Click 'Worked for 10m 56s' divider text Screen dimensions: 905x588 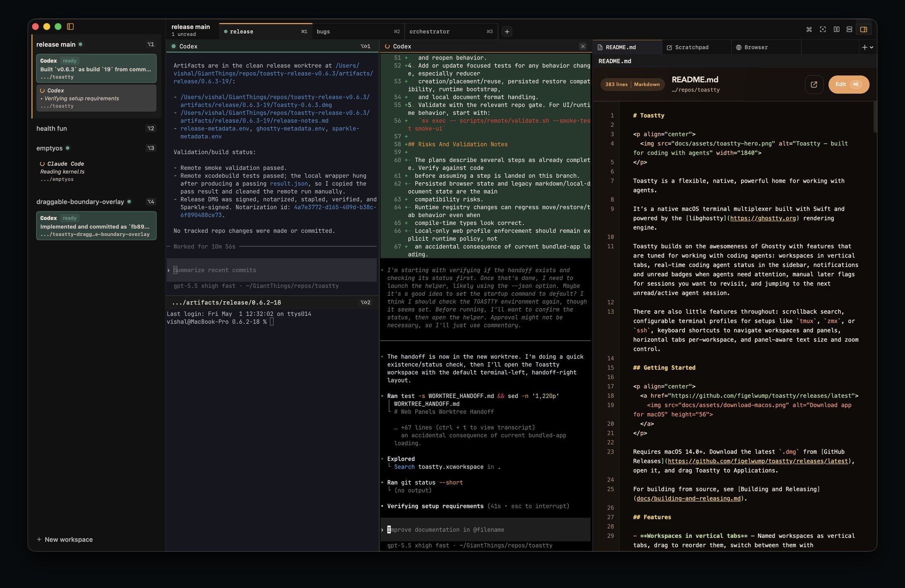[204, 247]
